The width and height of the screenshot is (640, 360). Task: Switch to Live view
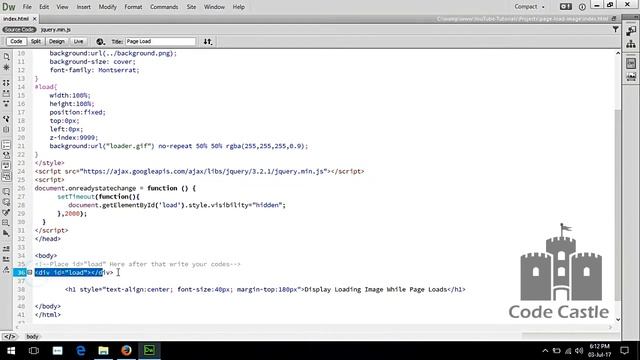pyautogui.click(x=78, y=42)
